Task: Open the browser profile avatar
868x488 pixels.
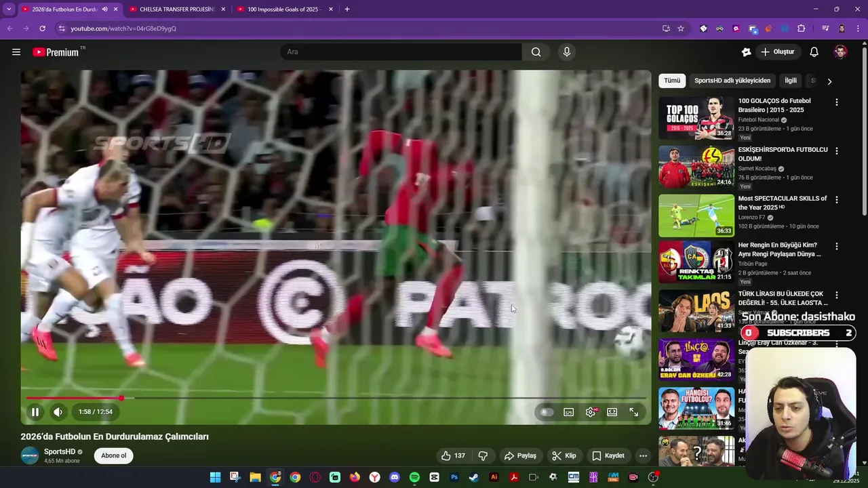Action: (842, 28)
